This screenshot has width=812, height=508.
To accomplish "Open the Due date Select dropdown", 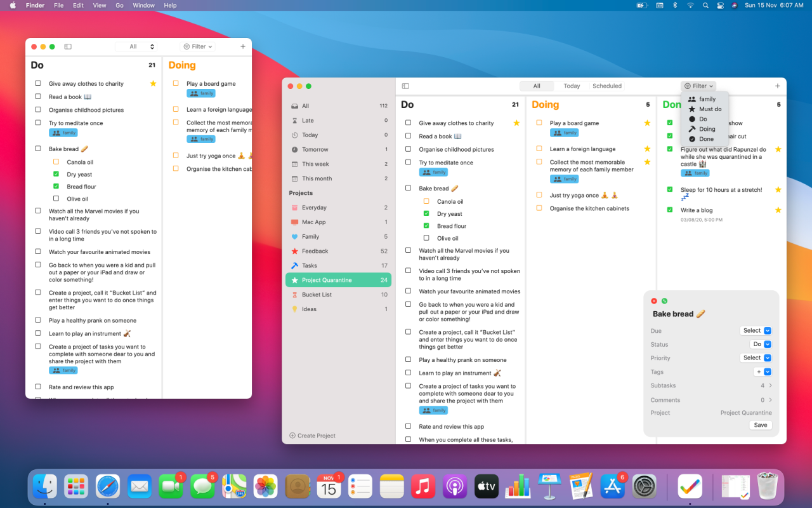I will [x=756, y=330].
